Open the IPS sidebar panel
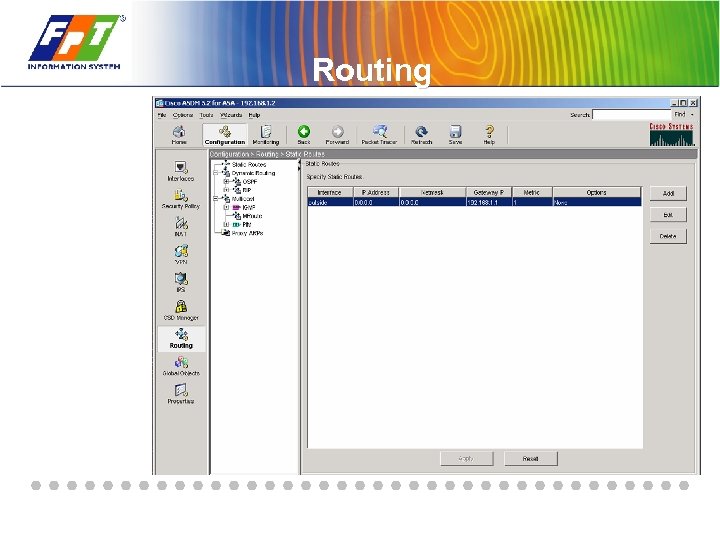 point(181,282)
